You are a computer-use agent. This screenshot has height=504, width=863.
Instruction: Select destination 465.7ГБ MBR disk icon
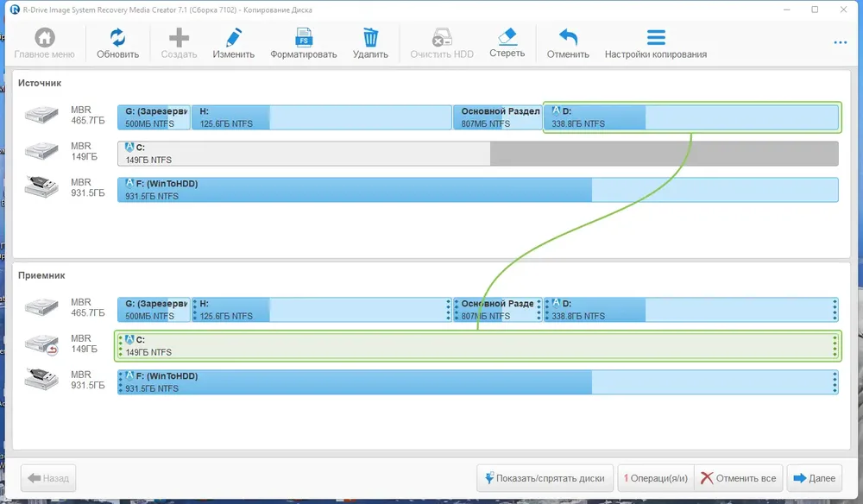click(41, 307)
